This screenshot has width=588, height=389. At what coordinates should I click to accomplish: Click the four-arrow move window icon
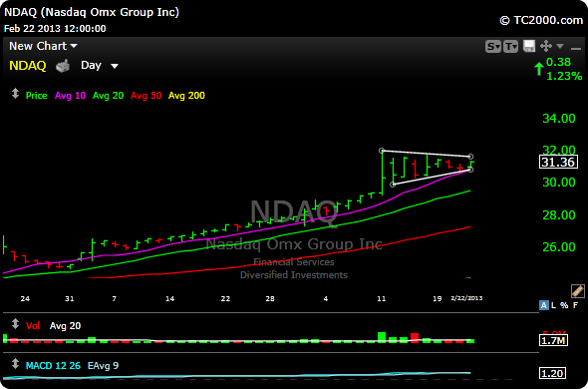pos(546,46)
